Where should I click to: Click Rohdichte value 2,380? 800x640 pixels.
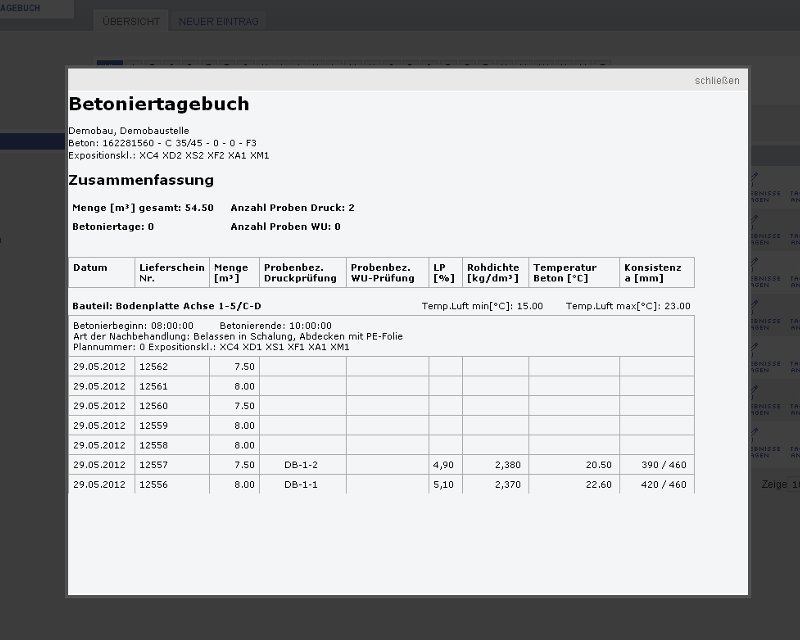point(508,465)
